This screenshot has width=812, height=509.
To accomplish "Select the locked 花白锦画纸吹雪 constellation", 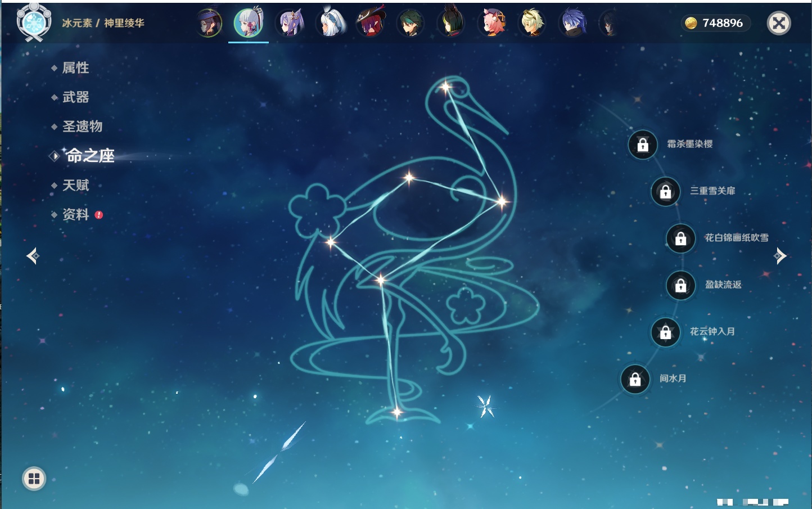I will coord(680,238).
